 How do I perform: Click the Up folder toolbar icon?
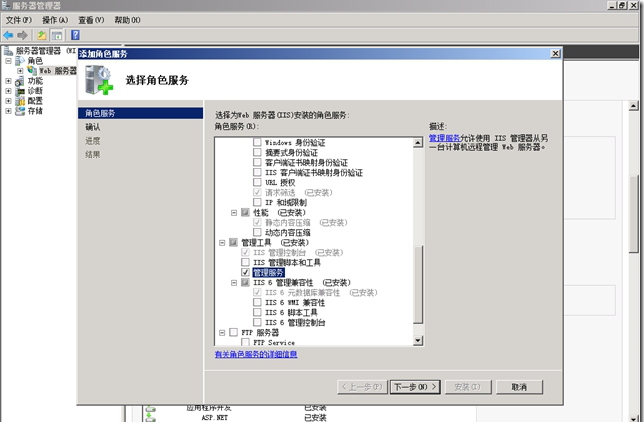tap(41, 35)
